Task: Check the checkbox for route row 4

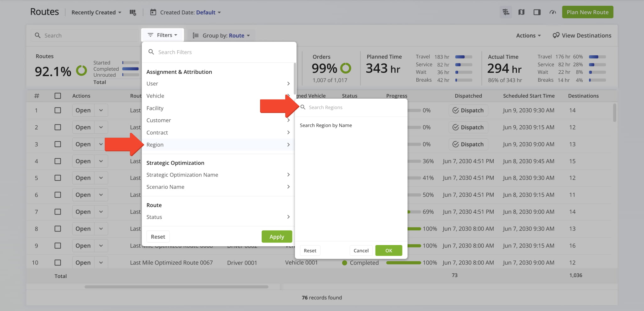Action: (58, 161)
